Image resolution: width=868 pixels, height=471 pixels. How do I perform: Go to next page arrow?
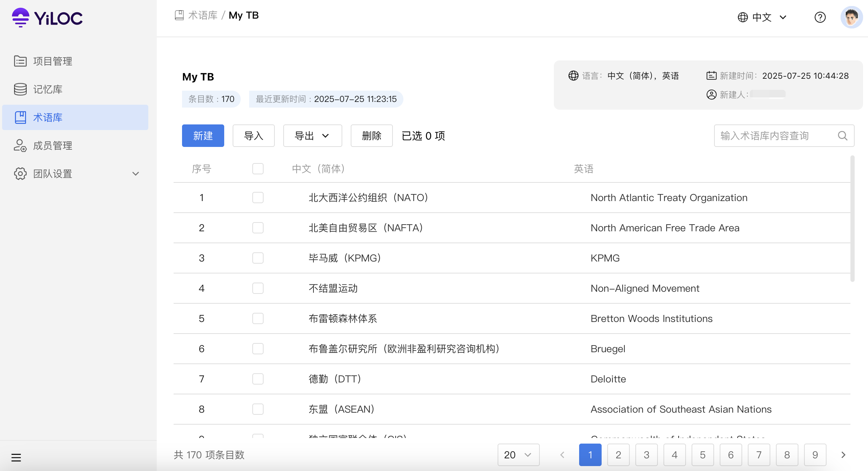pos(843,455)
